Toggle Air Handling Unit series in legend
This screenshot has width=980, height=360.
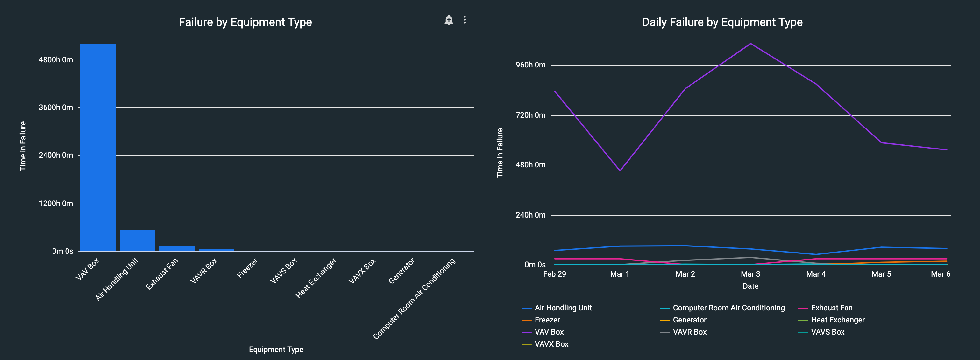coord(563,308)
